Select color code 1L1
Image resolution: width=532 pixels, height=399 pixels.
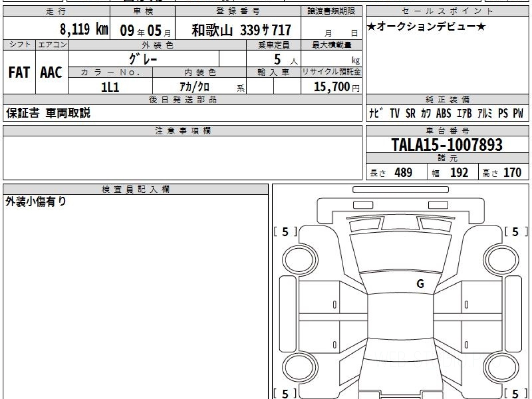(x=110, y=87)
